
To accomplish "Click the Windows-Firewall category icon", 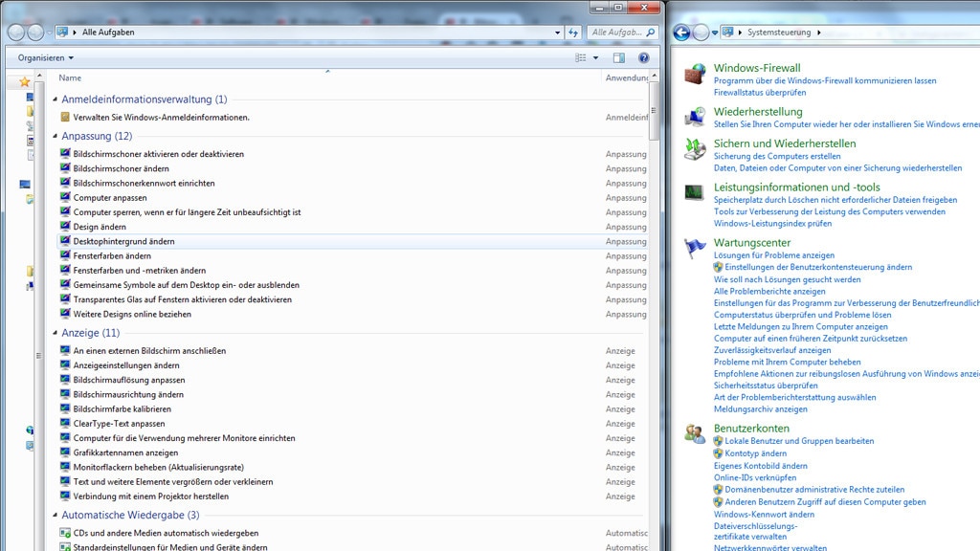I will [695, 74].
